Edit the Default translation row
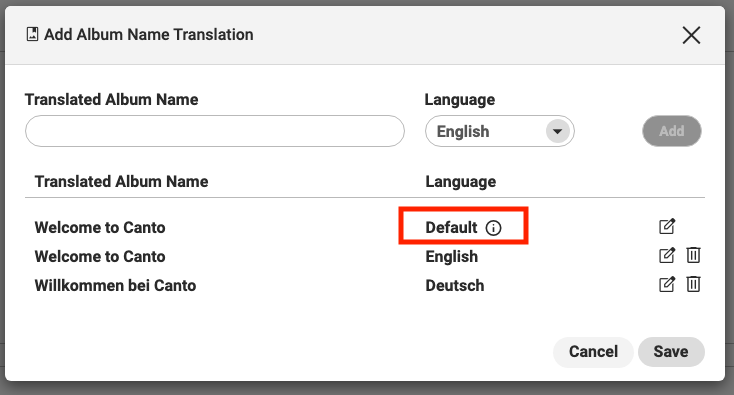The image size is (734, 395). point(667,227)
